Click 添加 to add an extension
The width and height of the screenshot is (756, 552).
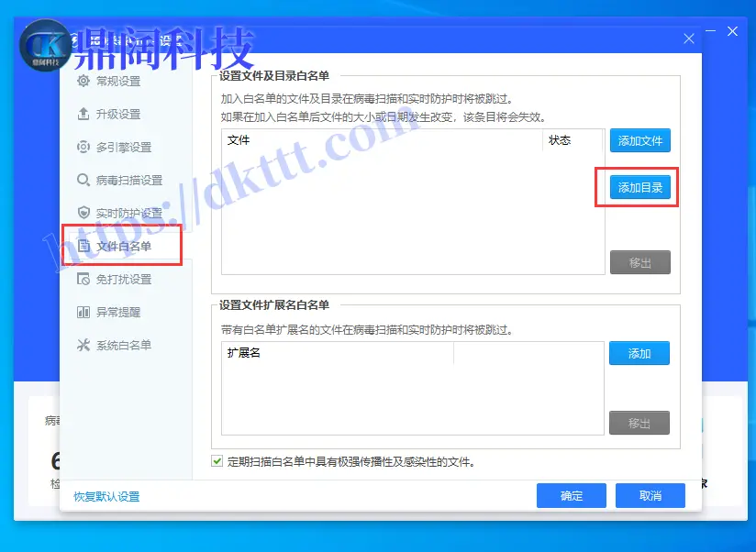point(639,353)
